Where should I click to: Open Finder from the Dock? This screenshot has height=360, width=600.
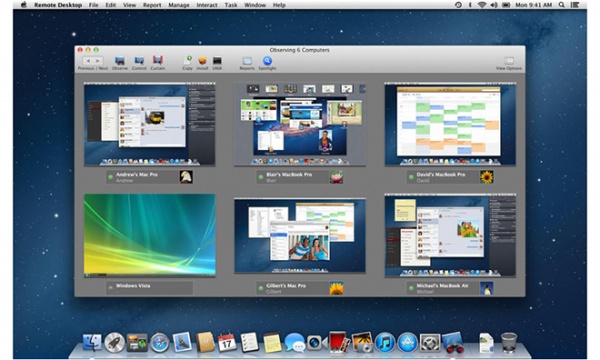click(92, 342)
